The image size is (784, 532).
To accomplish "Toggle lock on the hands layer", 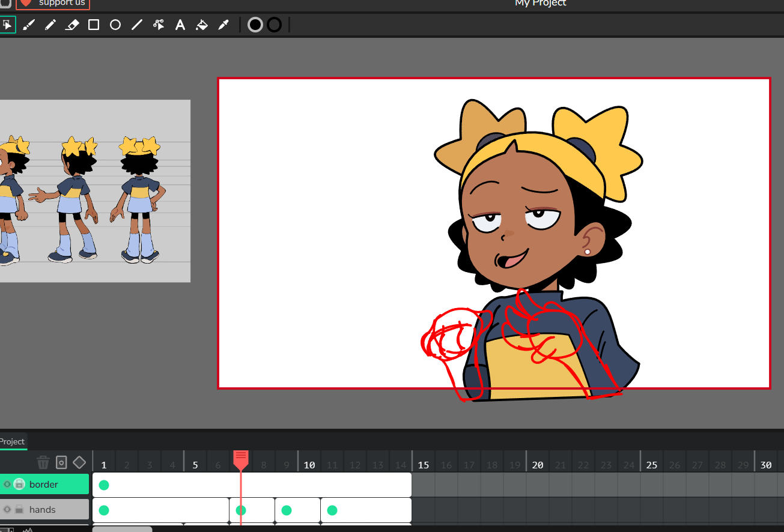I will click(19, 510).
